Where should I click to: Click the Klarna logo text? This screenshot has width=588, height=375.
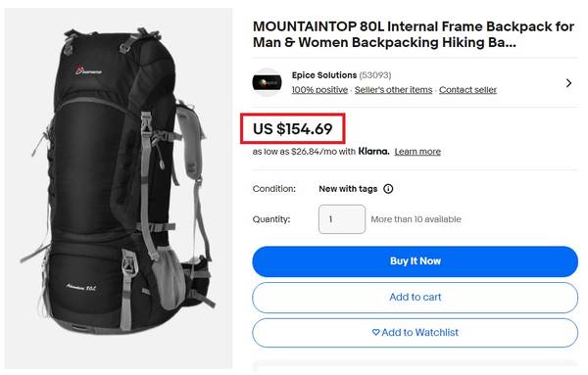coord(374,152)
